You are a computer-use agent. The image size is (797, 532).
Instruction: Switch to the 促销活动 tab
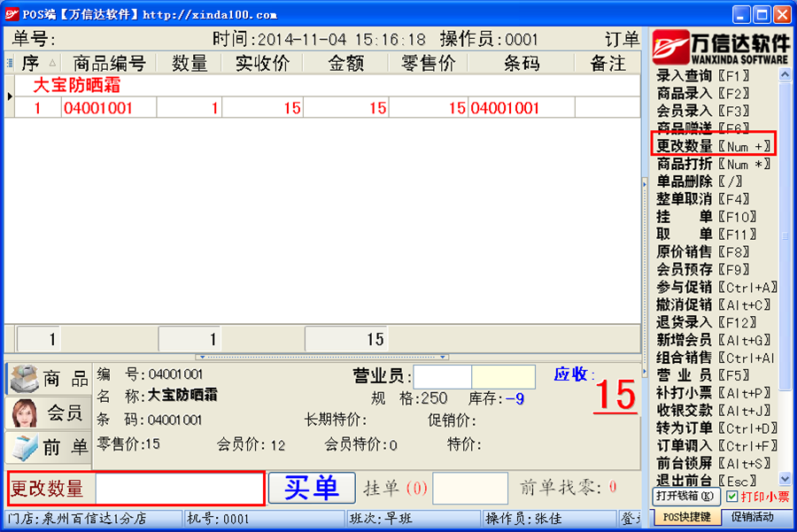click(752, 517)
